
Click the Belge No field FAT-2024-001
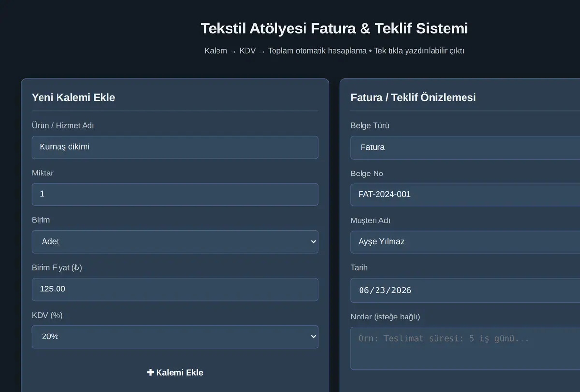tap(465, 195)
